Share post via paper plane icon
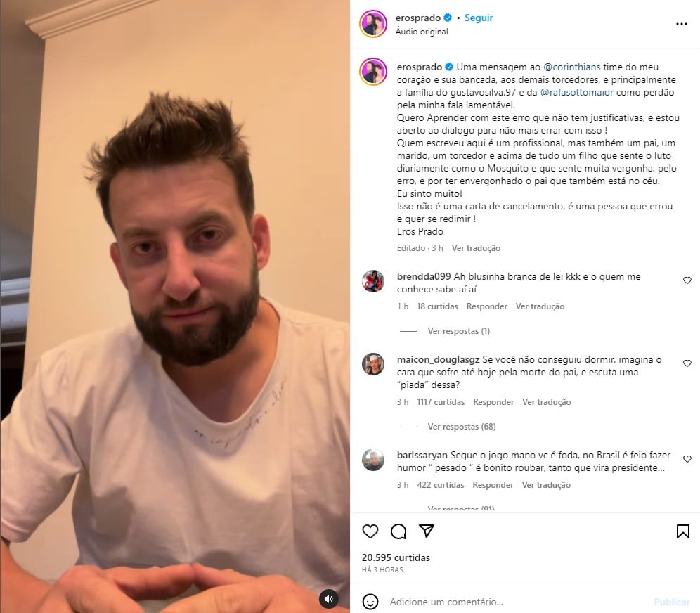Image resolution: width=700 pixels, height=613 pixels. [427, 531]
